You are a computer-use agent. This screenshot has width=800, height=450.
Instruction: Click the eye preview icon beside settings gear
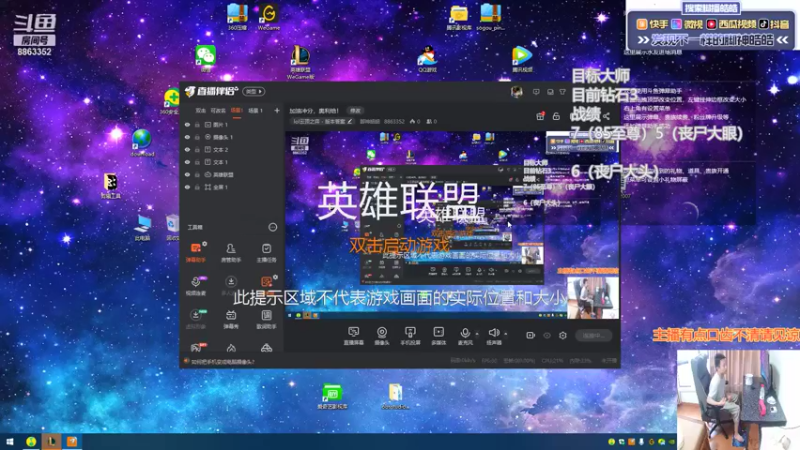[547, 335]
